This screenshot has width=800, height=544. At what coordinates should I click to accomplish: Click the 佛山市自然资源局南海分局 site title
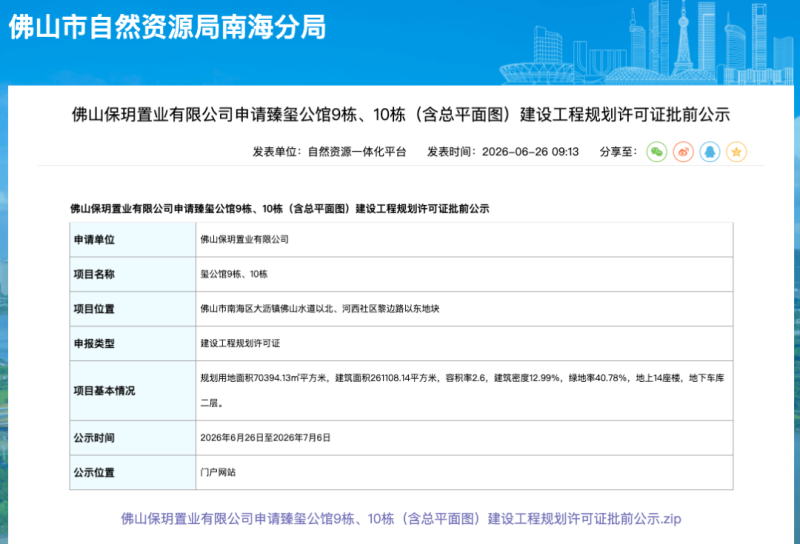point(167,27)
